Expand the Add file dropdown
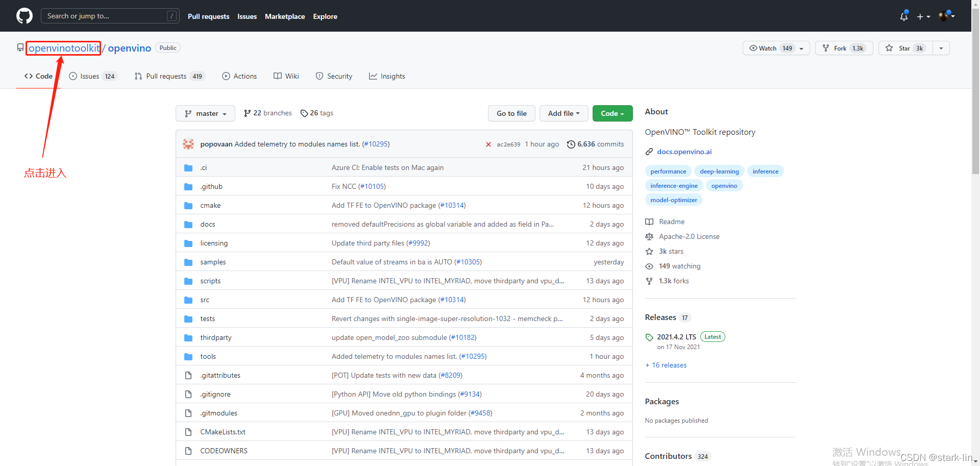Screen dimensions: 980x466 [564, 113]
